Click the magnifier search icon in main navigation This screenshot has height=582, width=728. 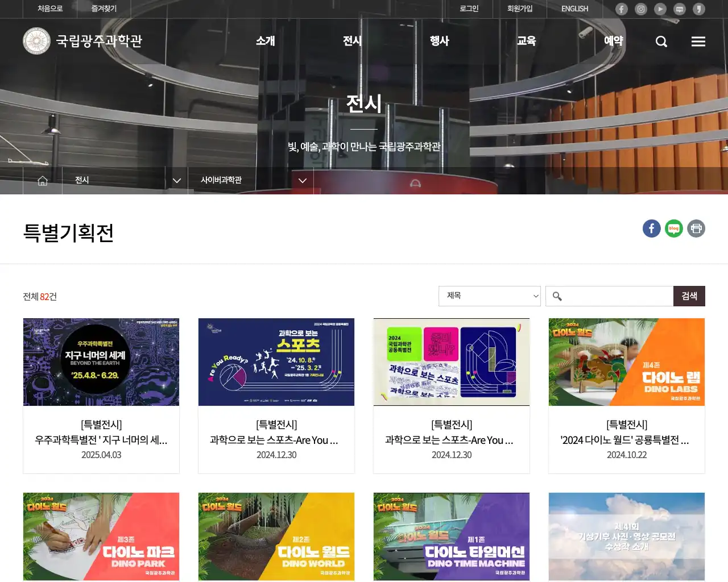pyautogui.click(x=661, y=41)
